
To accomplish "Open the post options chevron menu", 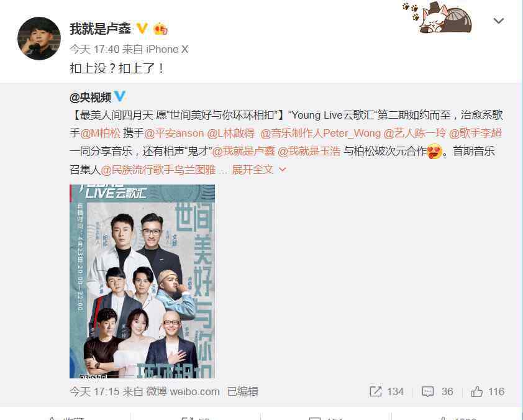I will 498,21.
